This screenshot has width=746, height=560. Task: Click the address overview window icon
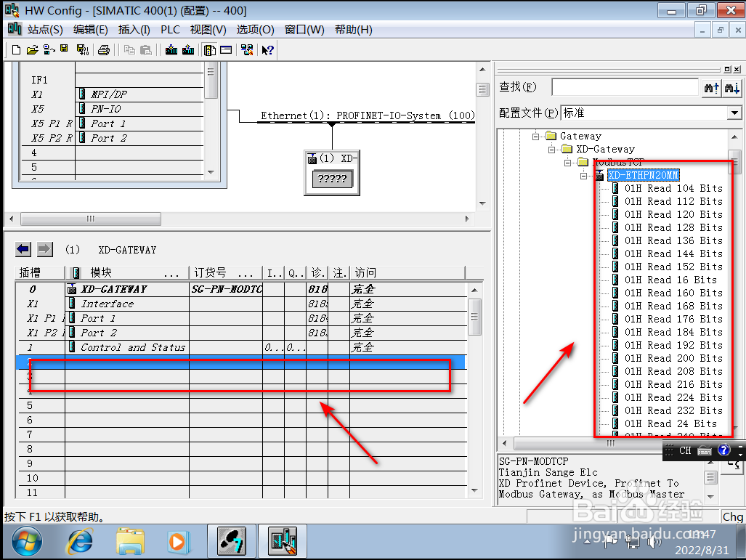click(226, 50)
